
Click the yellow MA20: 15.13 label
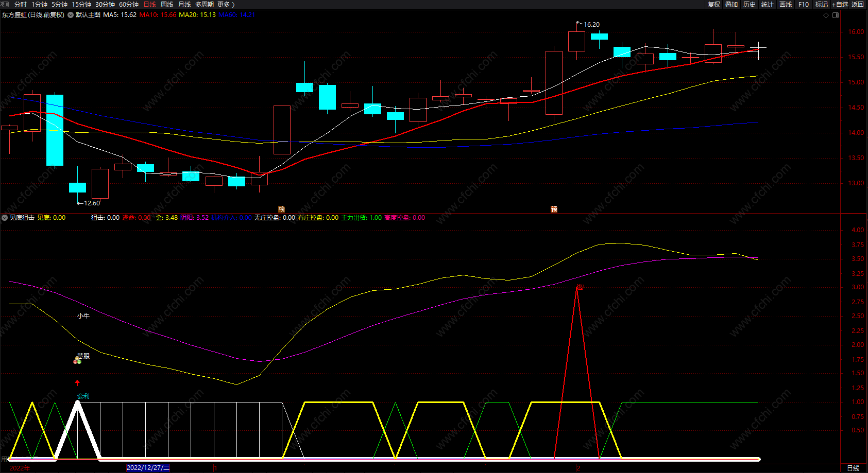(x=197, y=15)
